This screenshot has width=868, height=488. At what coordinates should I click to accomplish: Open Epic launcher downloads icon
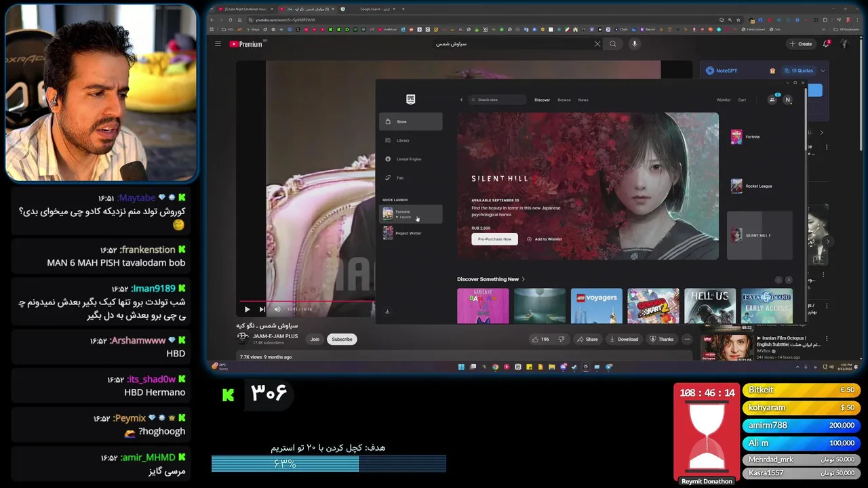[x=387, y=311]
